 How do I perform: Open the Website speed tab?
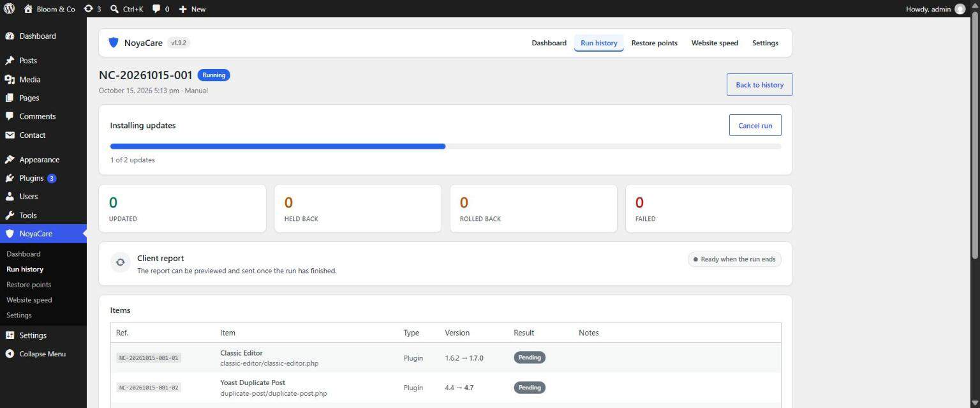click(x=715, y=43)
